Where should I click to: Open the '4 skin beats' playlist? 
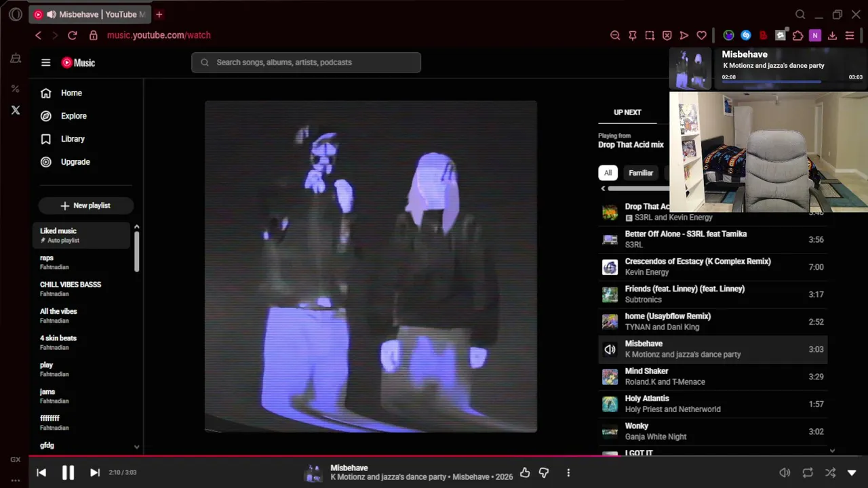81,342
